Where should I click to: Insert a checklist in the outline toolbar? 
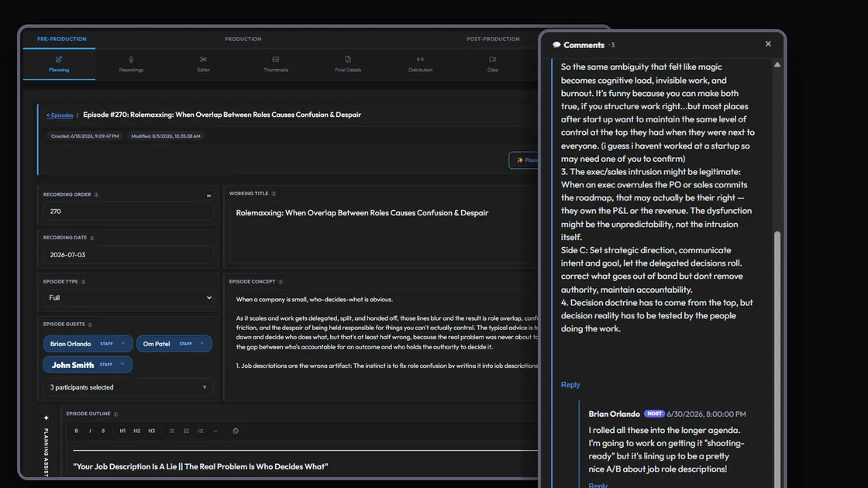pyautogui.click(x=201, y=431)
